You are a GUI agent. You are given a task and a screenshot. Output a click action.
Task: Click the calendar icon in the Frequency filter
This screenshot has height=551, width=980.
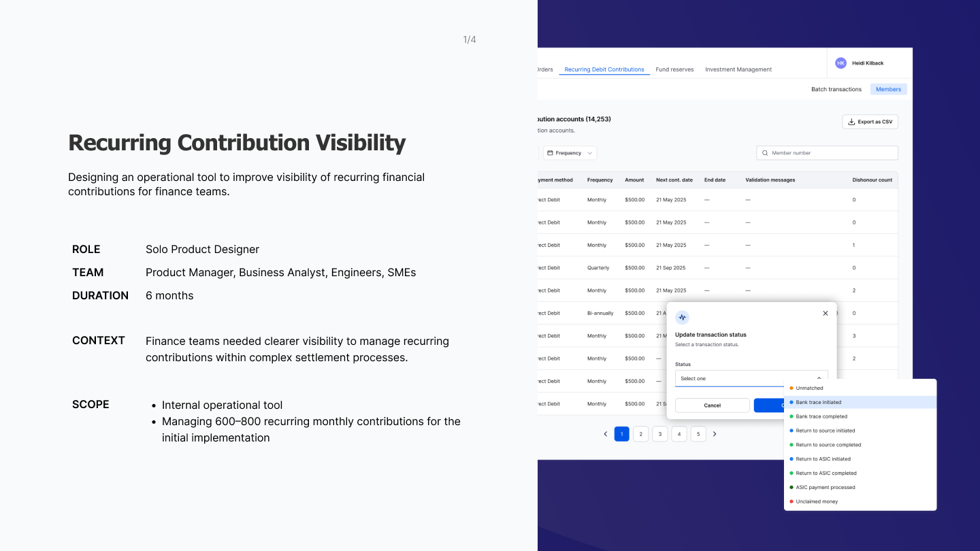point(550,153)
